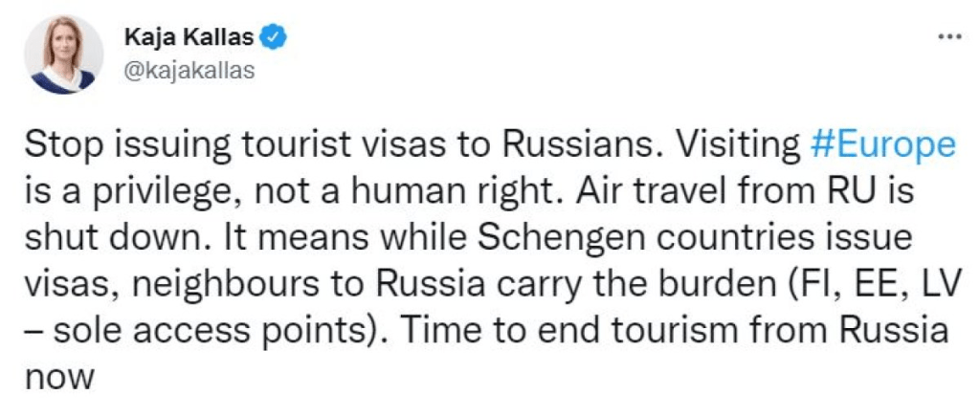The image size is (980, 417).
Task: Click the blue verified badge
Action: pyautogui.click(x=275, y=37)
